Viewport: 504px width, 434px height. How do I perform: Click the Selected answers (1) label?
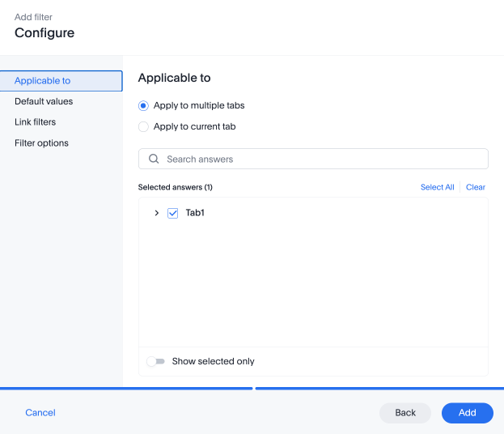(176, 187)
